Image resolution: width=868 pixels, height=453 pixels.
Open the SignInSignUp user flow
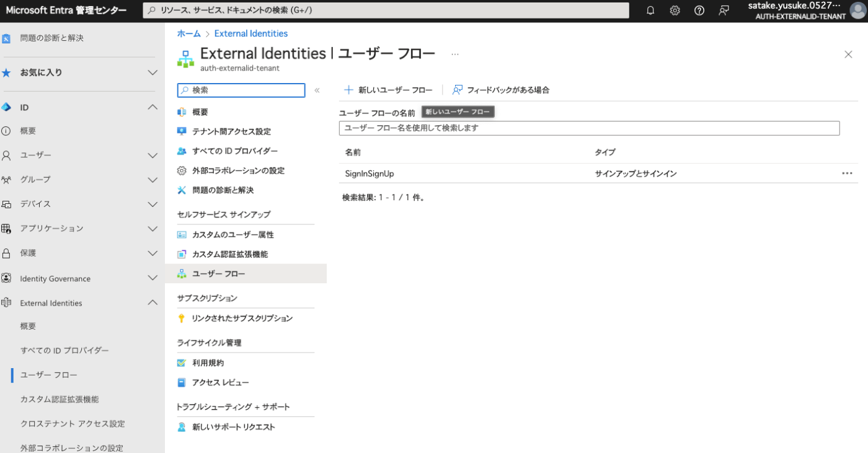pos(370,174)
